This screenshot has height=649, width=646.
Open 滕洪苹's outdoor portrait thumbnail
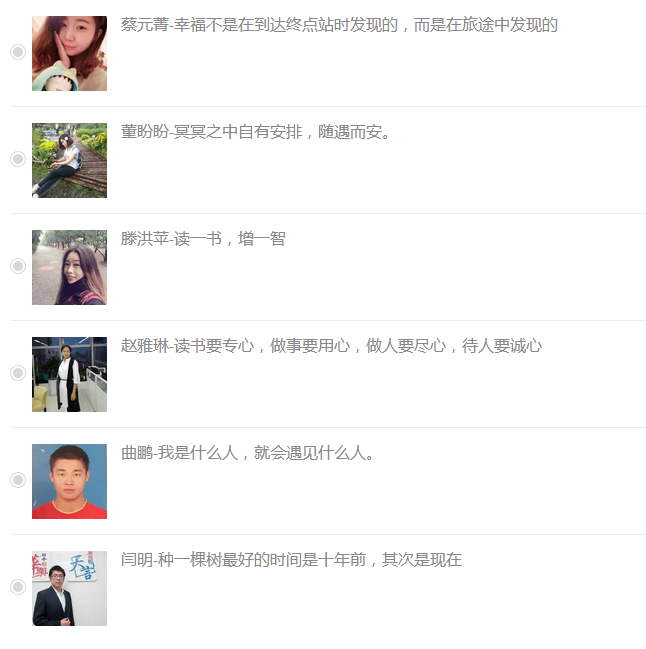pyautogui.click(x=70, y=267)
